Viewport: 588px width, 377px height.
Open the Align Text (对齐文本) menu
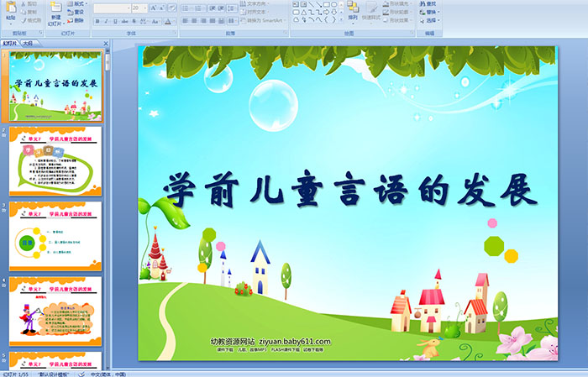(255, 12)
